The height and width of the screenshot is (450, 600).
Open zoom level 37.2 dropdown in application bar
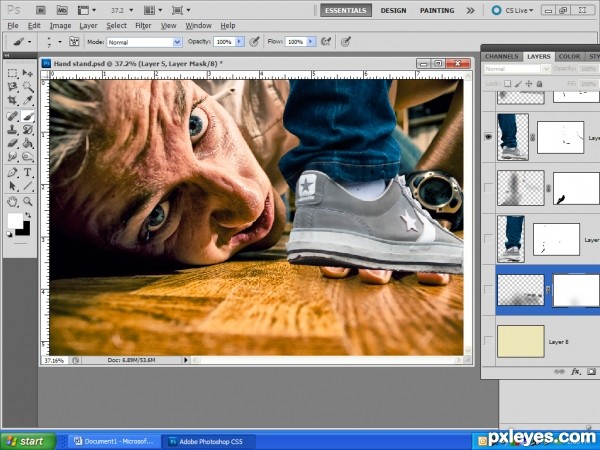(131, 10)
